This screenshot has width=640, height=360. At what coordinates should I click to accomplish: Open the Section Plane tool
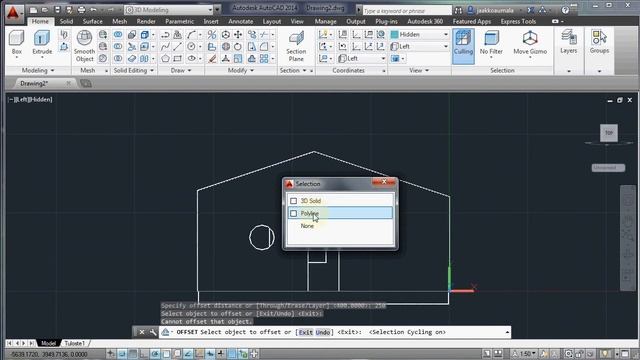pos(296,45)
